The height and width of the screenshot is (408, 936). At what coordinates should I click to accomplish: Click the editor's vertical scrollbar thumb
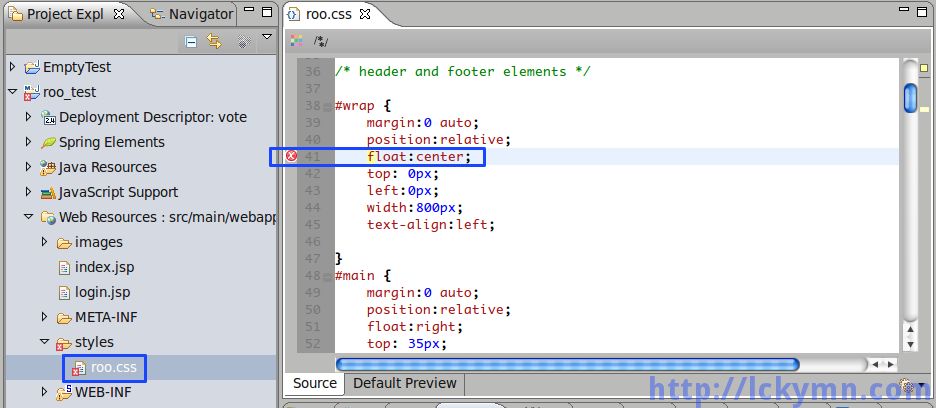click(910, 98)
